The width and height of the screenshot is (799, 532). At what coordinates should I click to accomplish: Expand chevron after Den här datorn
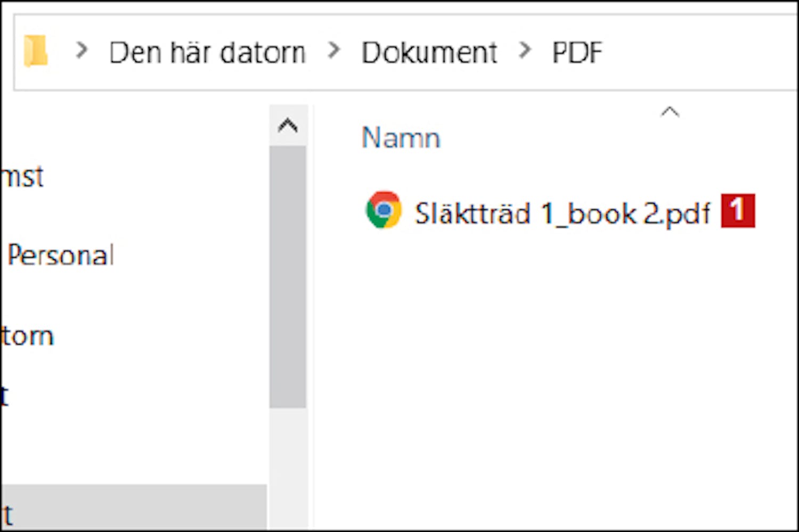(x=334, y=51)
